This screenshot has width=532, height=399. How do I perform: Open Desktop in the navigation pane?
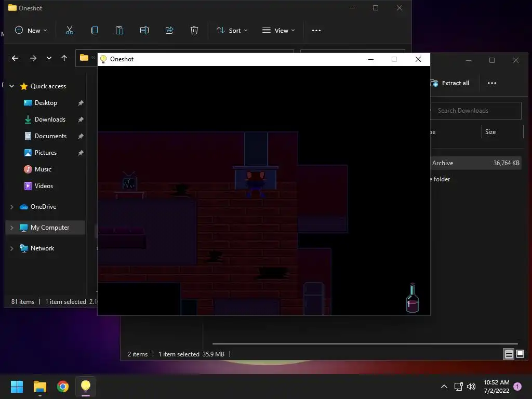(46, 103)
